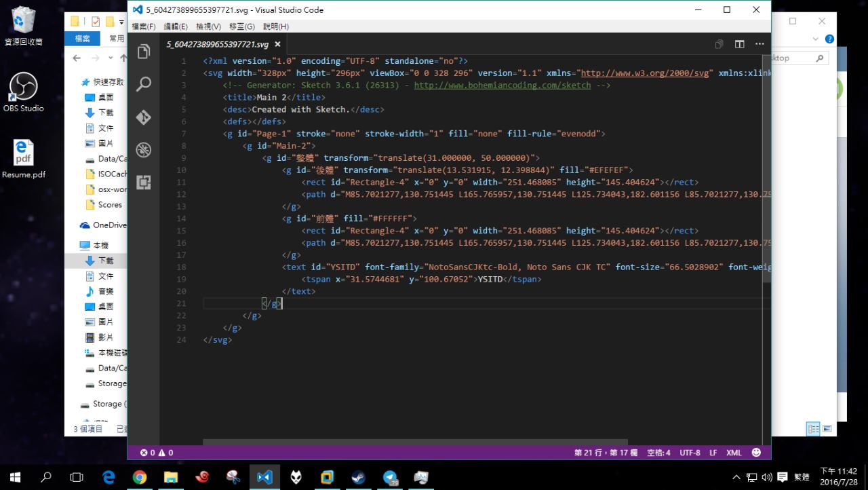This screenshot has width=868, height=490.
Task: Open Chrome from the Windows taskbar
Action: click(x=140, y=477)
